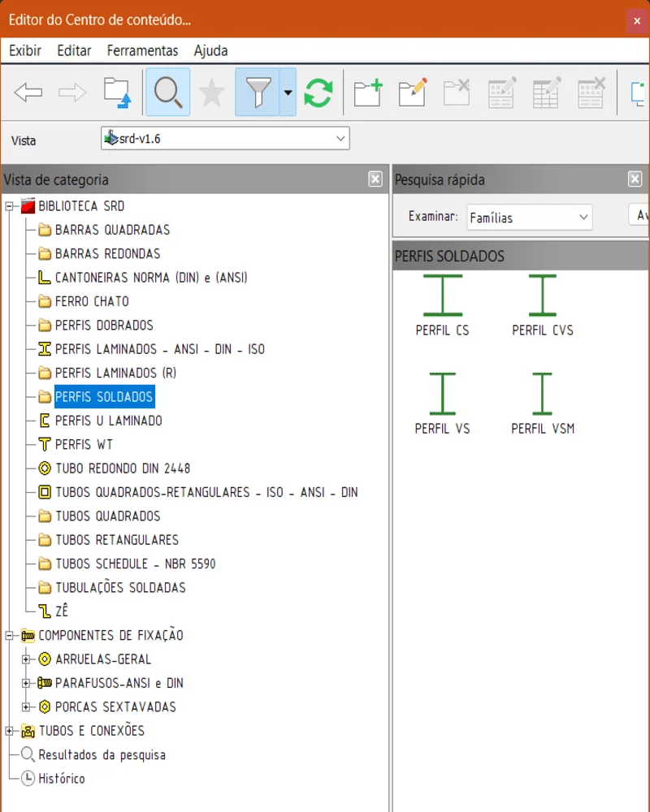Image resolution: width=650 pixels, height=812 pixels.
Task: Click Resultados da pesquisa in tree
Action: point(102,754)
